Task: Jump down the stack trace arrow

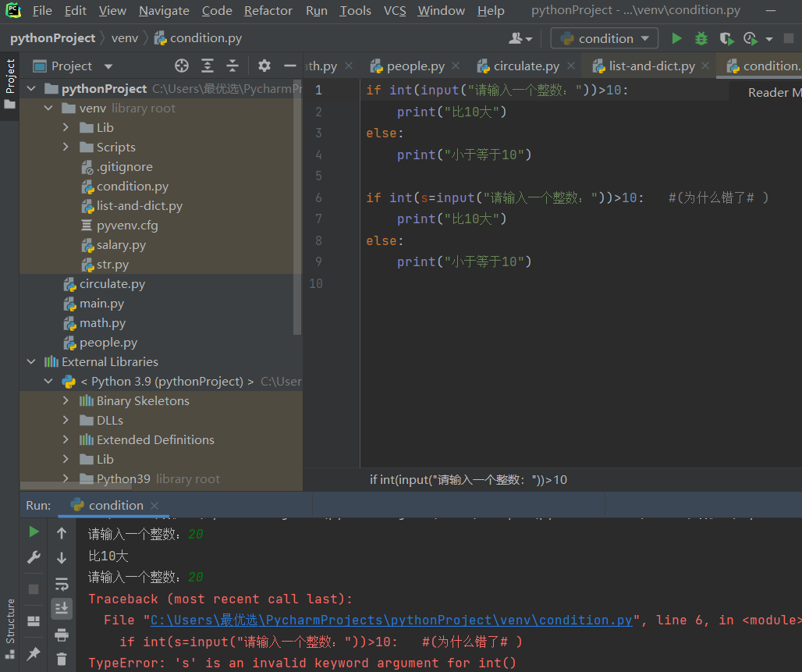Action: tap(62, 557)
